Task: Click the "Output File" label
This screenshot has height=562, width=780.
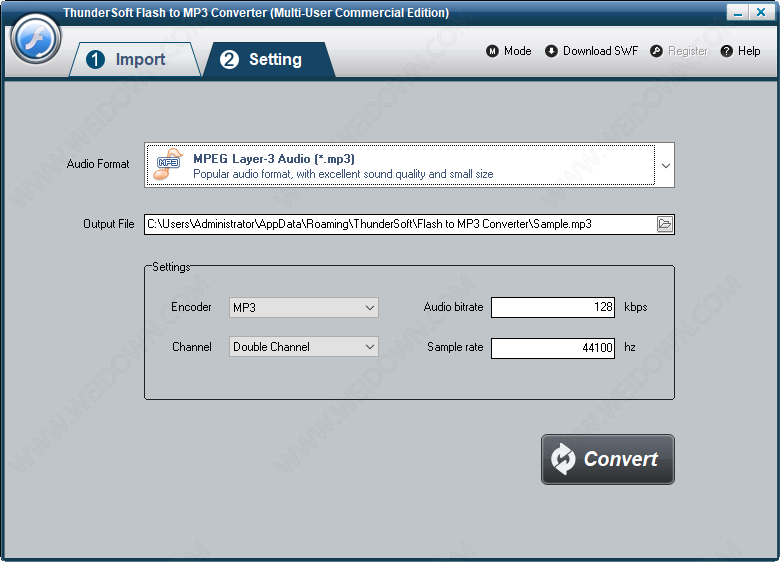Action: (x=108, y=224)
